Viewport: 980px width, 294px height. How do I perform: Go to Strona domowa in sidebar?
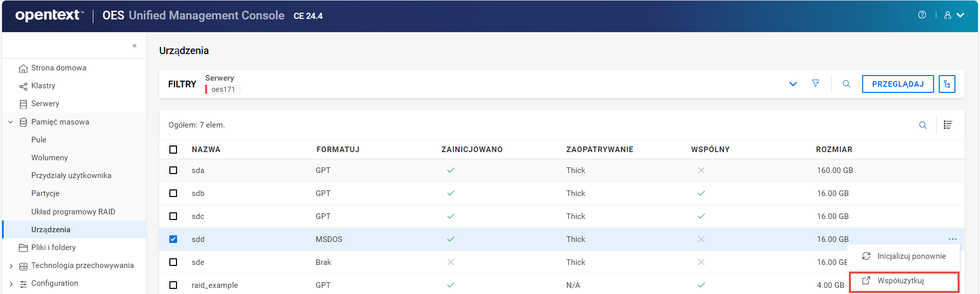point(59,68)
